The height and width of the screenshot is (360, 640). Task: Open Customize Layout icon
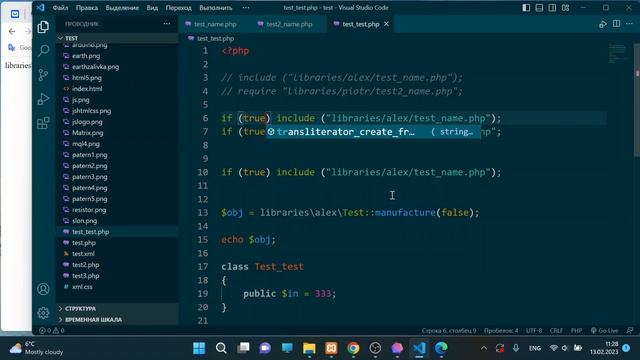pyautogui.click(x=565, y=8)
